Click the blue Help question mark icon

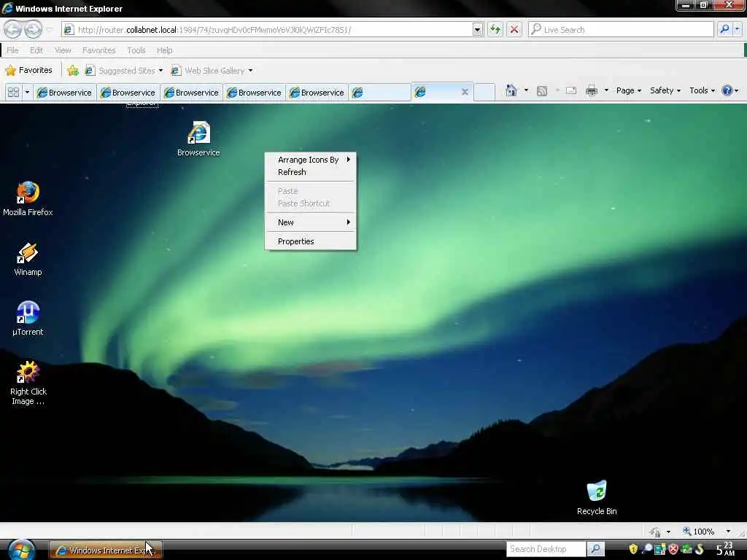727,90
